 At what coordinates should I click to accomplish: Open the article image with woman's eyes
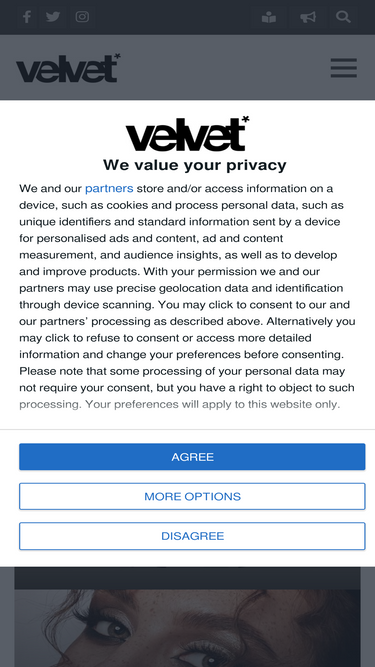pyautogui.click(x=188, y=628)
